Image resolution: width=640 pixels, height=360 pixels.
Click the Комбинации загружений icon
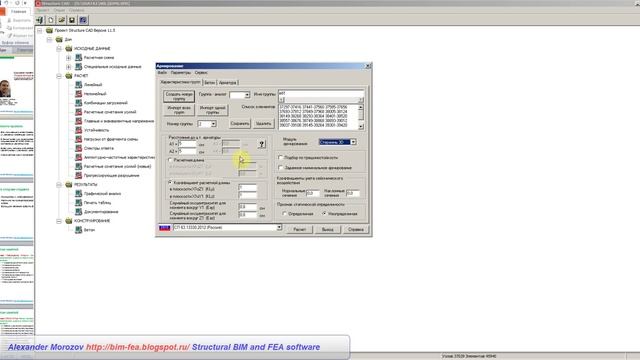[x=78, y=103]
